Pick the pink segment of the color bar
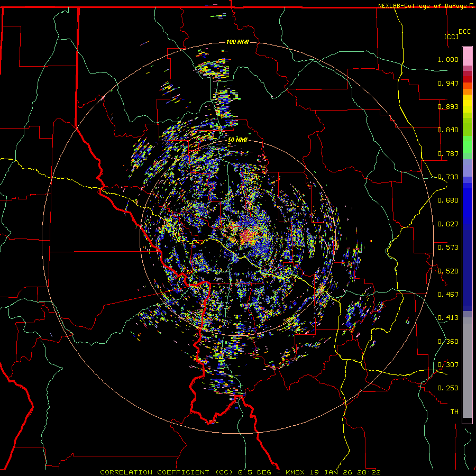This screenshot has width=476, height=476. 467,57
